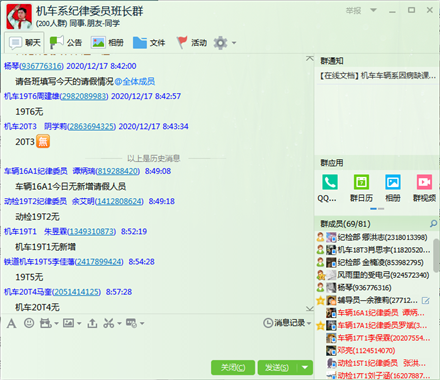Click the 发送(S) send button
Screen dimensions: 440x380
coord(277,367)
